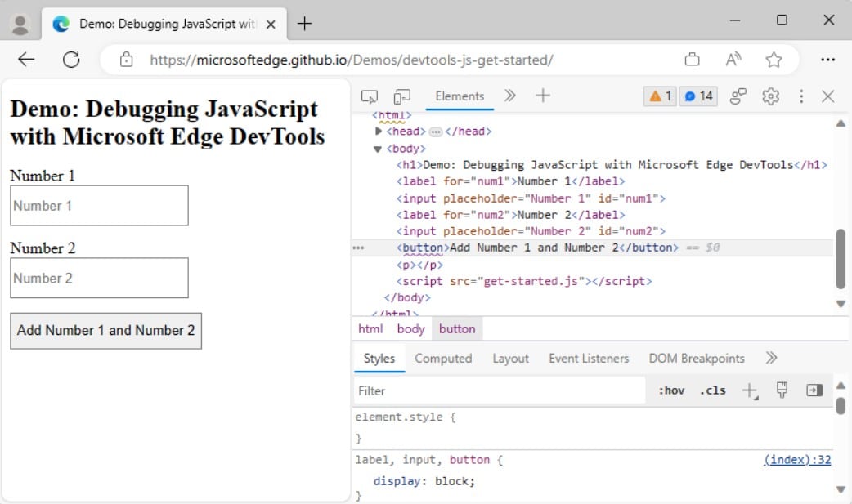Reload the page with refresh icon
Image resolution: width=852 pixels, height=504 pixels.
click(x=71, y=59)
